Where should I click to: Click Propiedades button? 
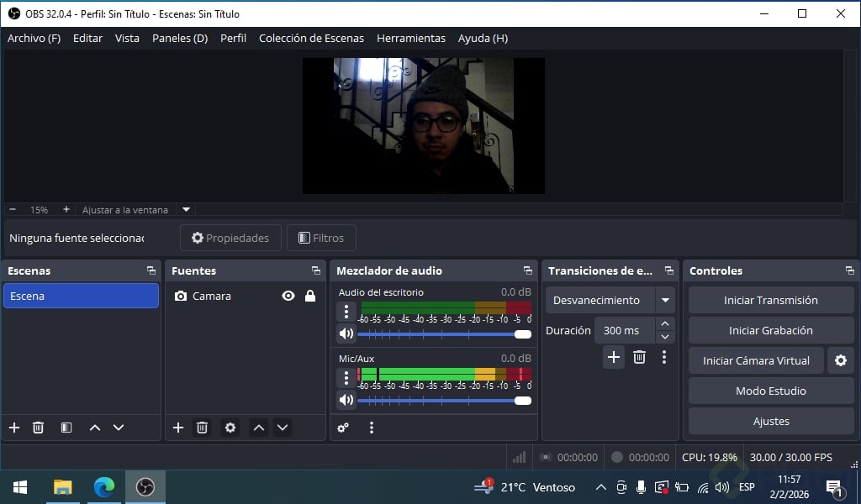tap(230, 238)
